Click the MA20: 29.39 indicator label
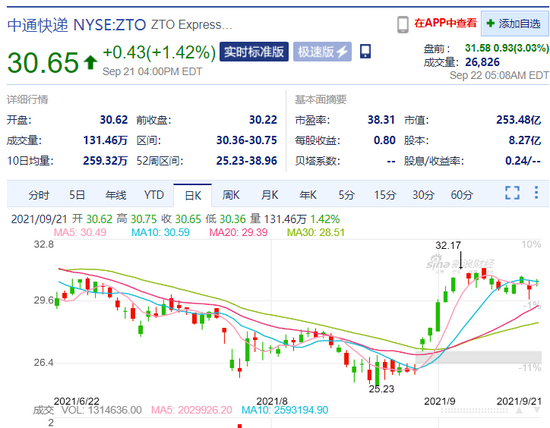 coord(238,232)
